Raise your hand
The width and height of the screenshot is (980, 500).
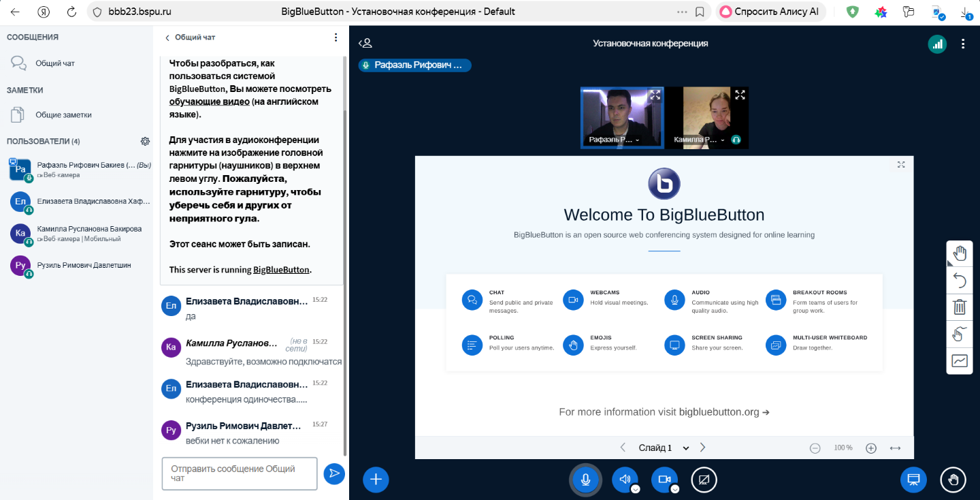pos(953,480)
